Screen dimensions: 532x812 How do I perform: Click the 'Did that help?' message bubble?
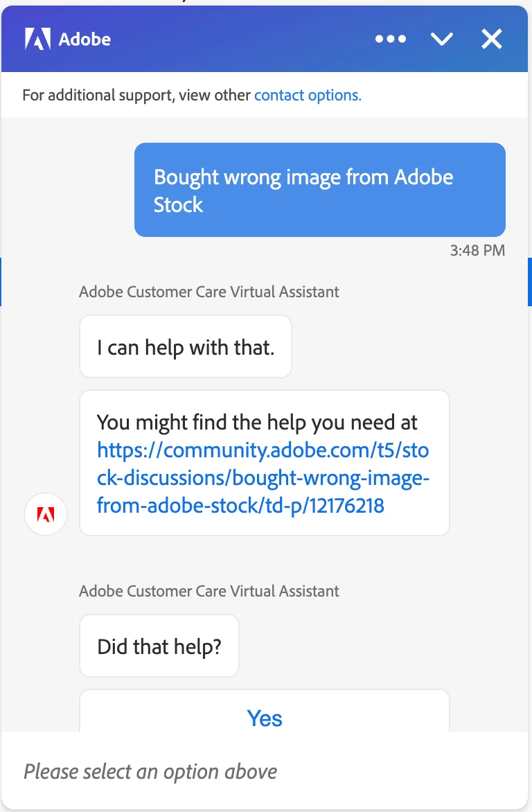pos(159,646)
